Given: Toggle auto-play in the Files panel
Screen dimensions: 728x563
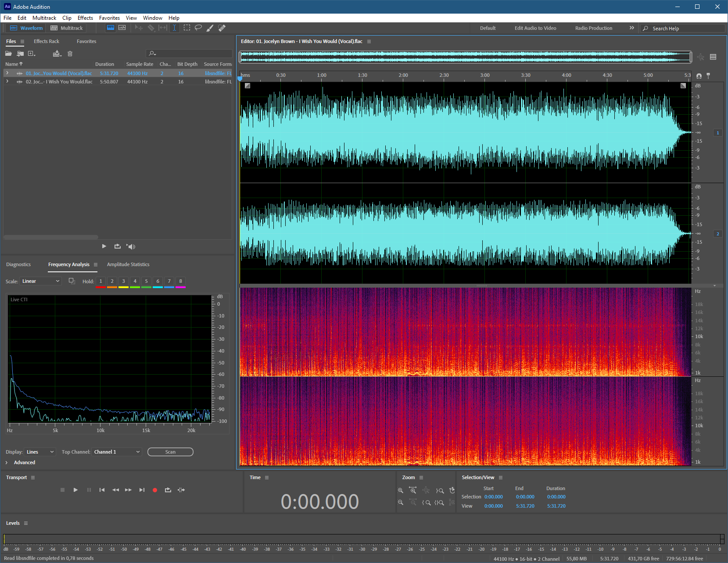Looking at the screenshot, I should click(131, 246).
